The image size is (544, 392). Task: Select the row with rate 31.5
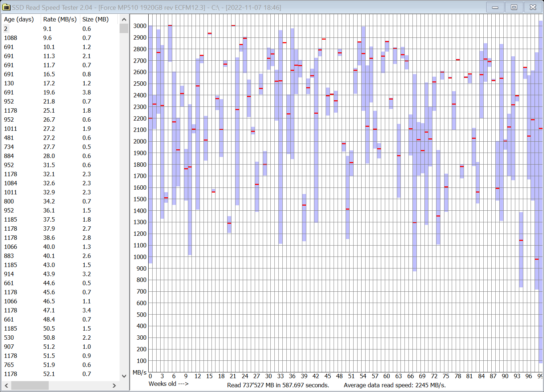pyautogui.click(x=61, y=165)
